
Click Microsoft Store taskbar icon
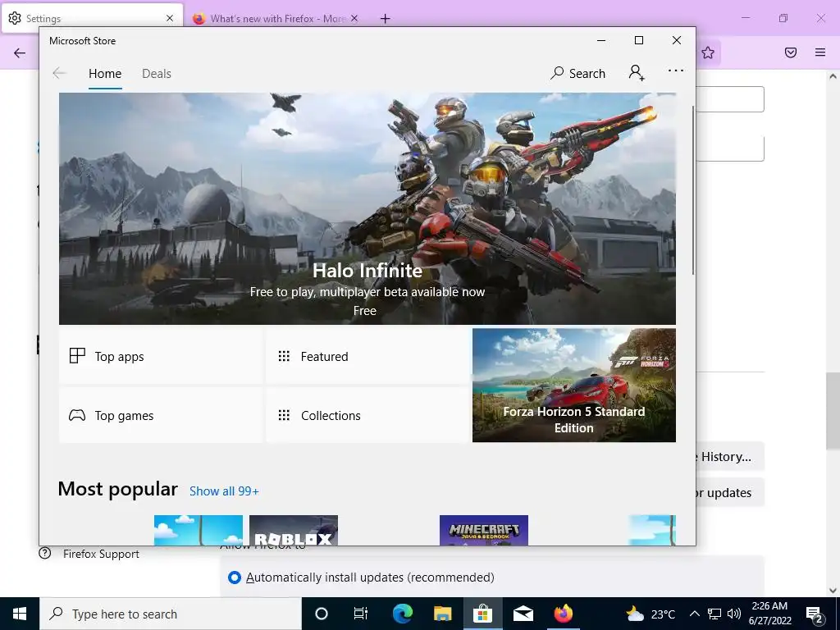pos(482,614)
